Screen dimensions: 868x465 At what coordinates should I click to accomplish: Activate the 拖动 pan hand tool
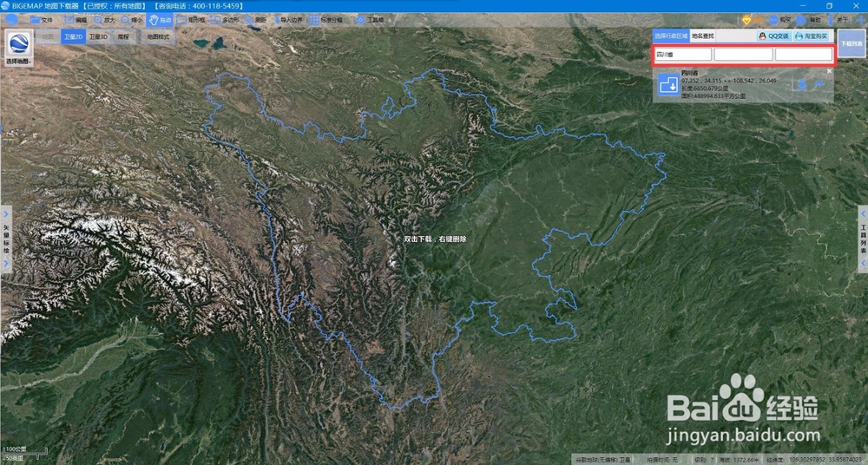coord(160,20)
